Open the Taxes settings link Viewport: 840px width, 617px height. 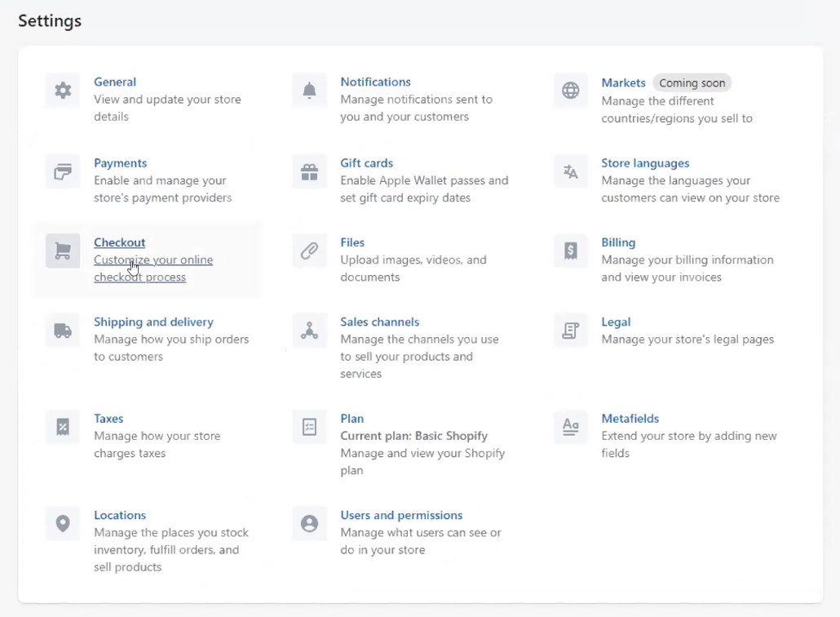(x=108, y=419)
